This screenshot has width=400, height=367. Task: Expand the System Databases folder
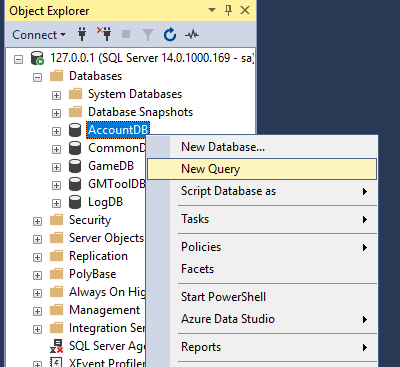[56, 96]
